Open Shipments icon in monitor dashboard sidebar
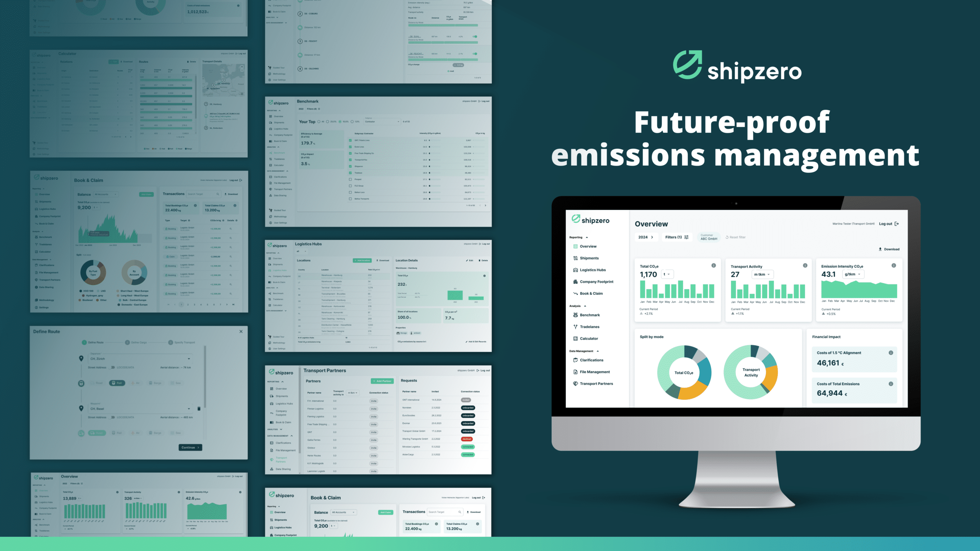Screen dimensions: 980x551 click(x=575, y=258)
